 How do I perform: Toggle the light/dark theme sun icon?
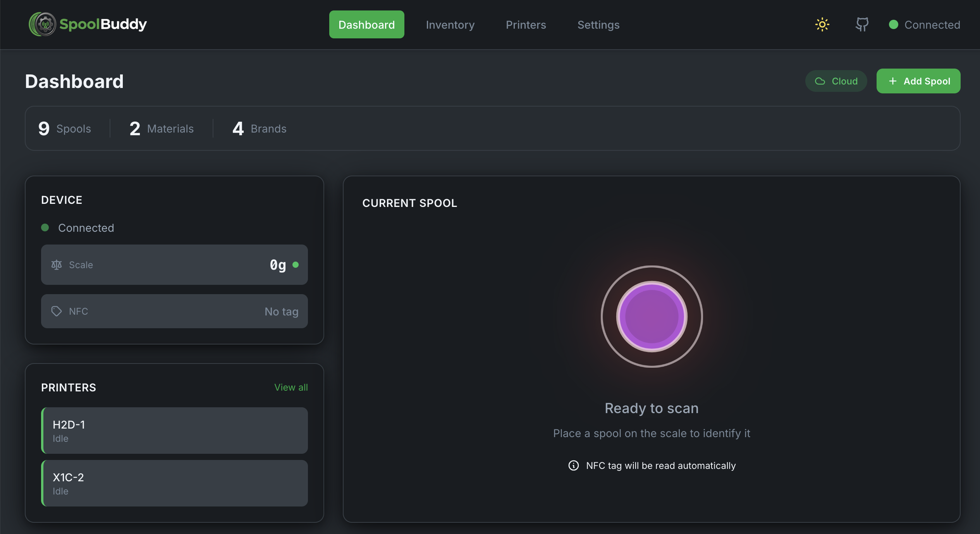click(x=822, y=24)
